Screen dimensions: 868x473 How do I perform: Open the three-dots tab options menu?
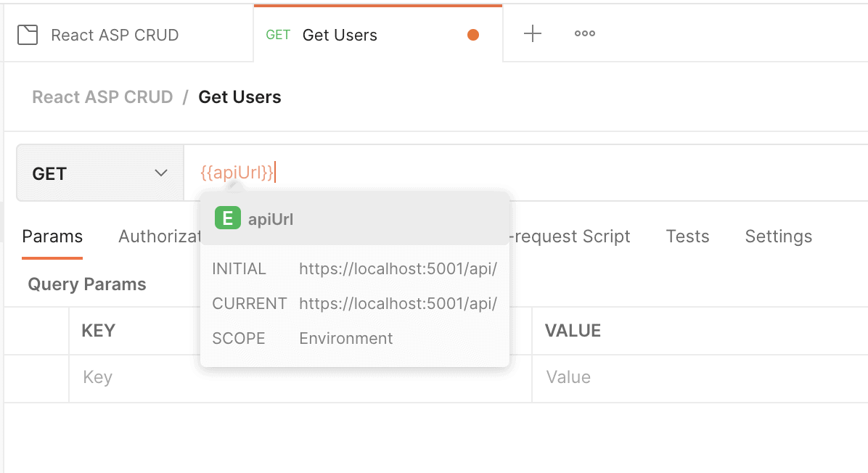584,34
